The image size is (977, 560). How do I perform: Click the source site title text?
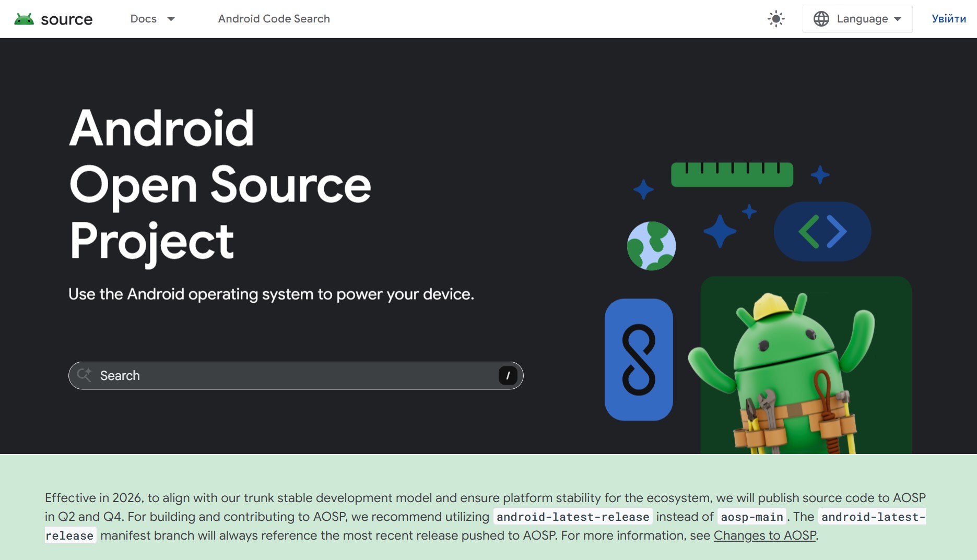[x=66, y=20]
